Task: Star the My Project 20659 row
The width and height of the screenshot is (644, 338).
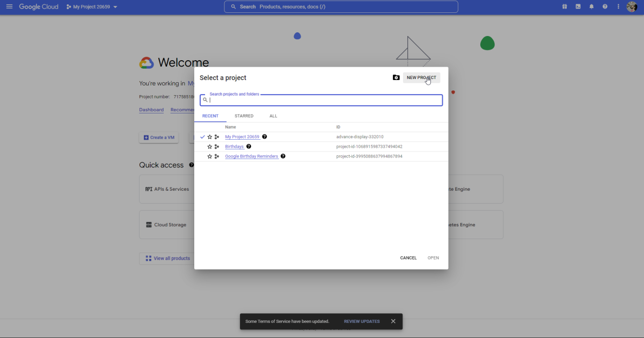Action: pos(210,137)
